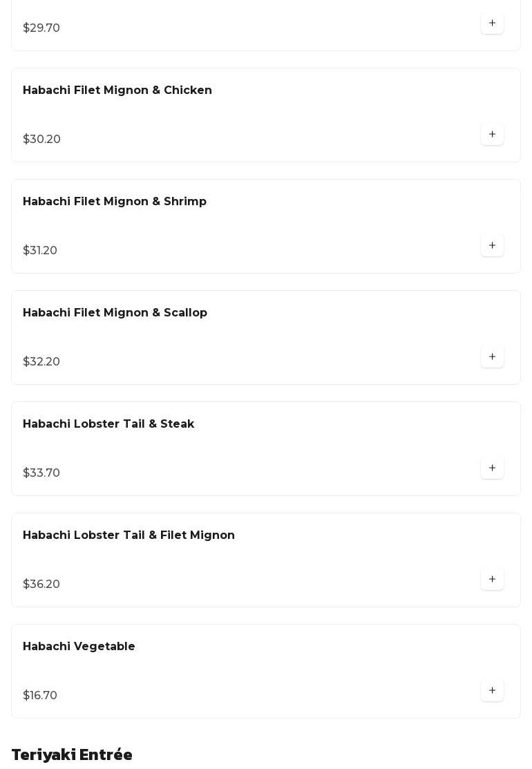Click the Teriyaki Entrée section heading

[72, 754]
